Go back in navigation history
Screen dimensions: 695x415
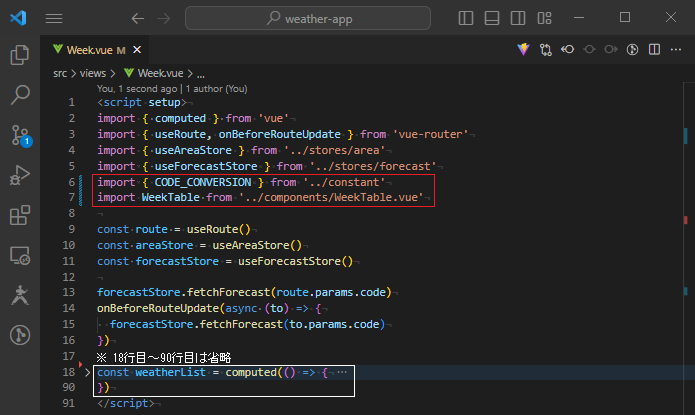pos(138,18)
